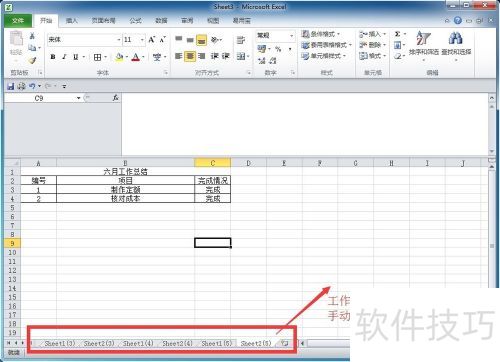
Task: Click cell C9 in the worksheet
Action: tap(213, 243)
